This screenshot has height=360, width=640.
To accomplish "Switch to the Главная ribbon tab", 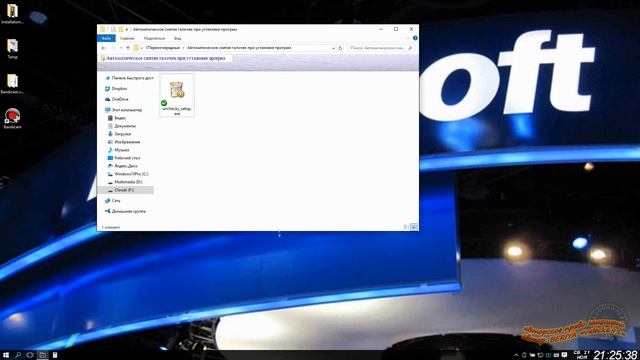I will point(127,38).
